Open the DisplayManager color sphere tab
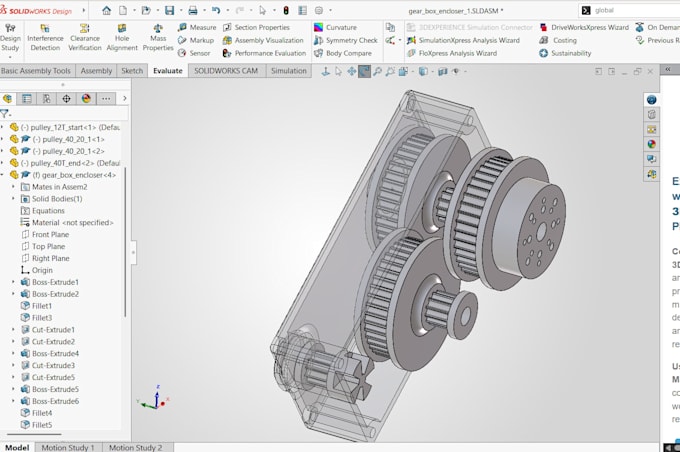The height and width of the screenshot is (452, 680). [86, 99]
